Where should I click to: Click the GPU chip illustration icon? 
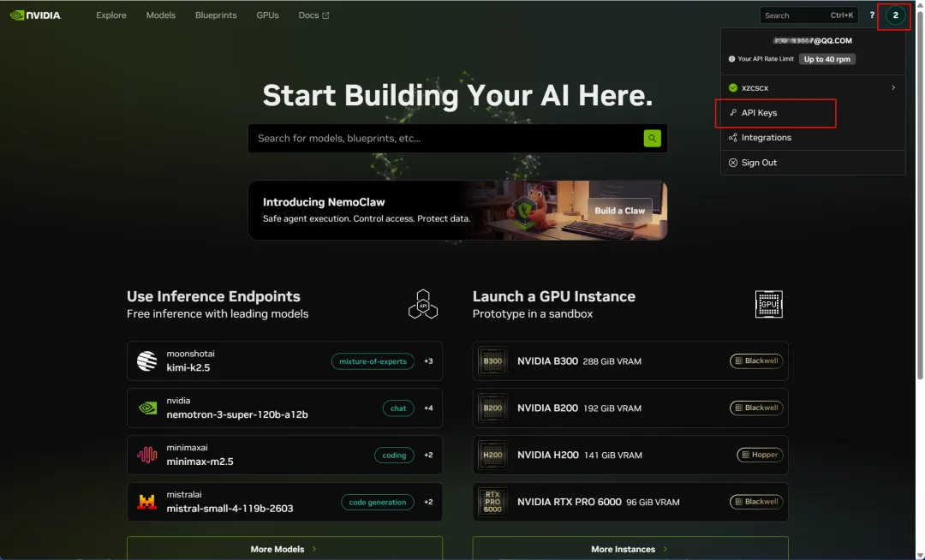pos(768,304)
